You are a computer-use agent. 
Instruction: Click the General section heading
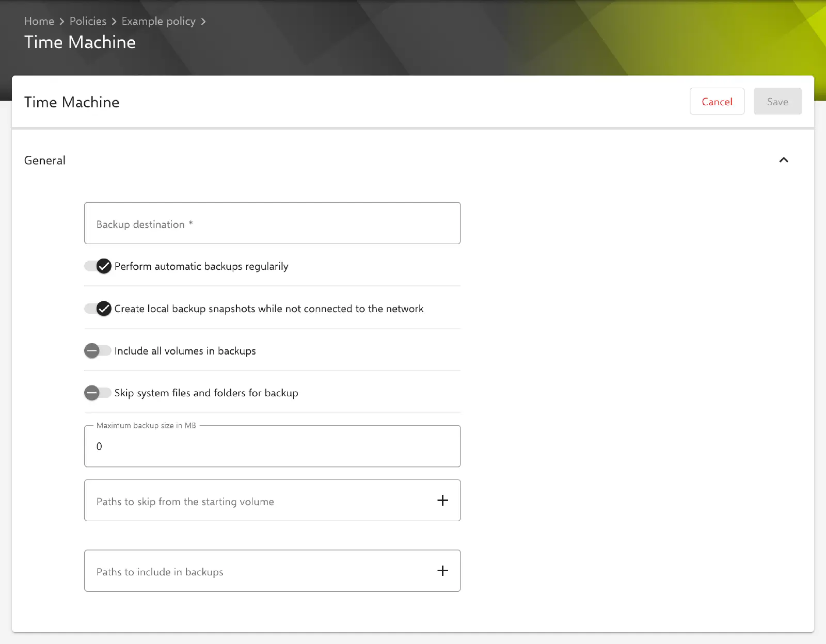pos(45,160)
